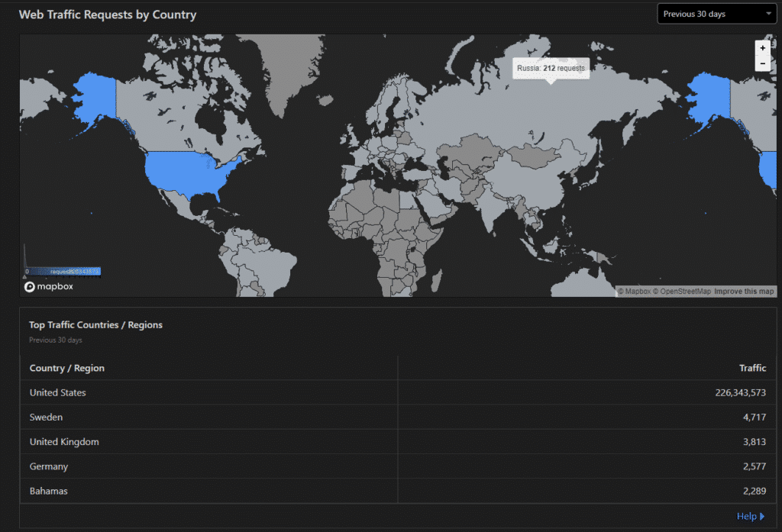Click the requests legend bar on the map
Image resolution: width=782 pixels, height=532 pixels.
pos(63,271)
